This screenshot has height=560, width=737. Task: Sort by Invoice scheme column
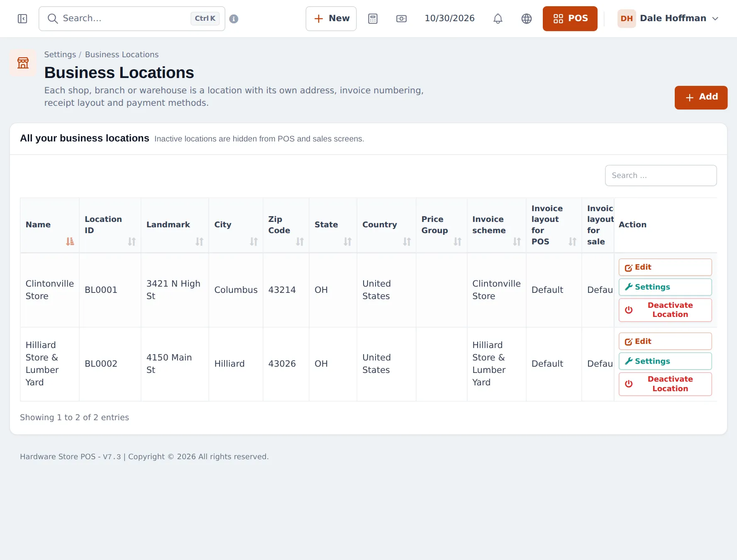(496, 225)
